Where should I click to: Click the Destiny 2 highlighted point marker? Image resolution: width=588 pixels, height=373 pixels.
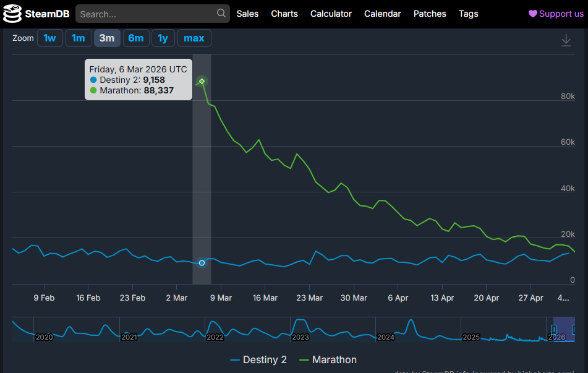(202, 263)
